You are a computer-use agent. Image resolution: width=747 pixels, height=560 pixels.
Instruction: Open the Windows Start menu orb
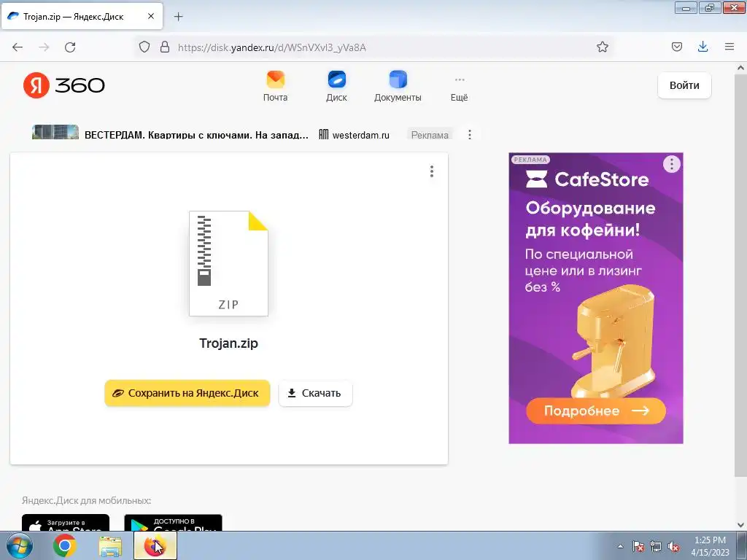[20, 545]
